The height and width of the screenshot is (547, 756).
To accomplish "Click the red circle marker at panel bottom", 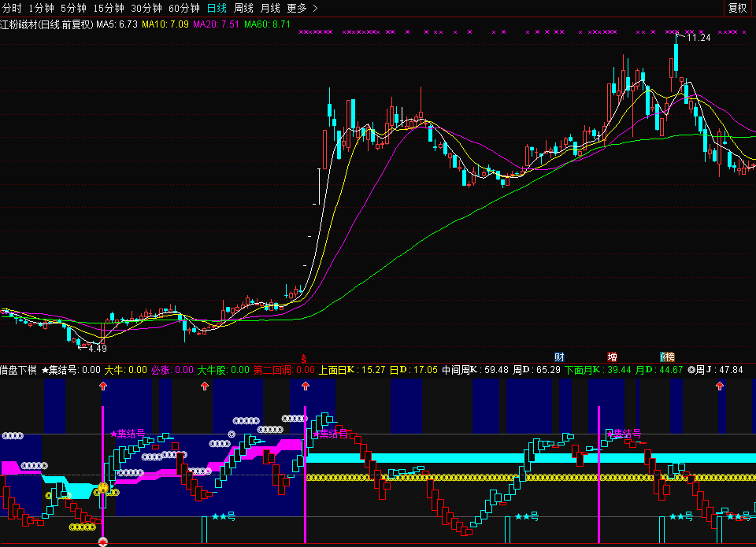I will pyautogui.click(x=103, y=541).
